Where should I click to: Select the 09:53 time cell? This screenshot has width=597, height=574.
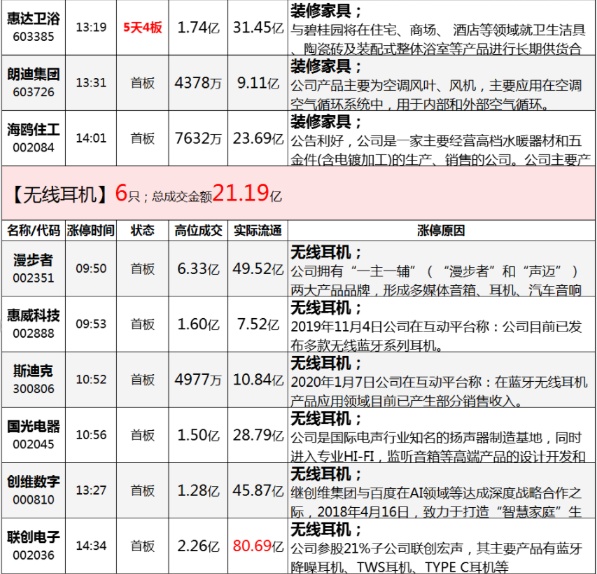coord(91,324)
